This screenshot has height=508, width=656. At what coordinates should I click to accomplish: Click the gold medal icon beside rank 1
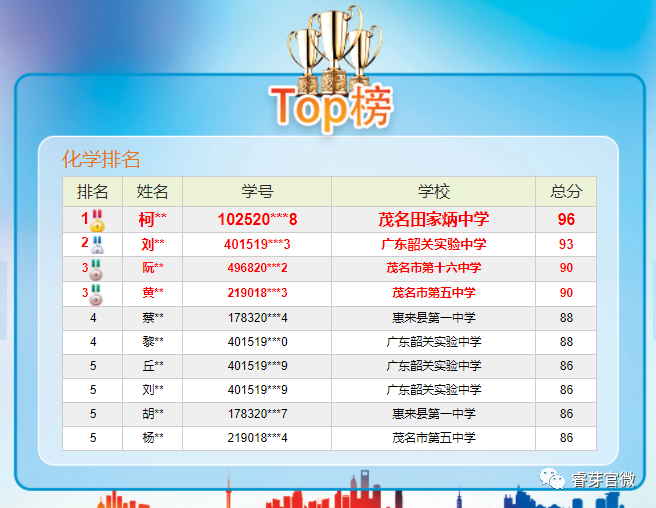97,221
